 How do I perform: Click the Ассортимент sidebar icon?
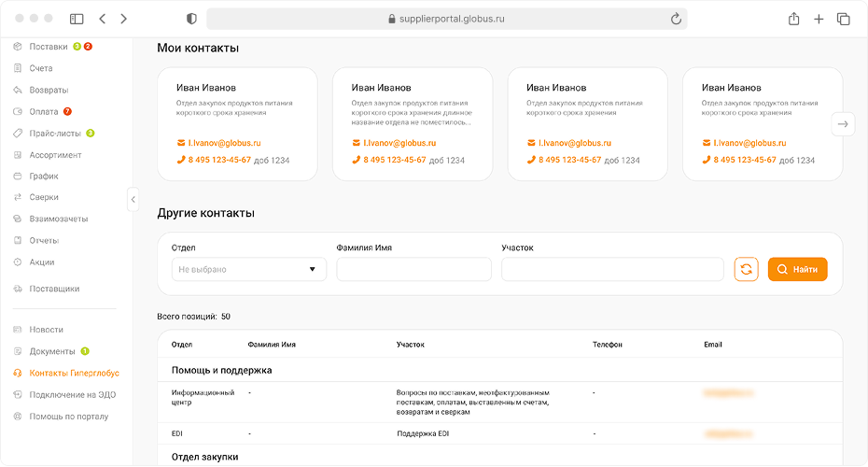tap(18, 155)
